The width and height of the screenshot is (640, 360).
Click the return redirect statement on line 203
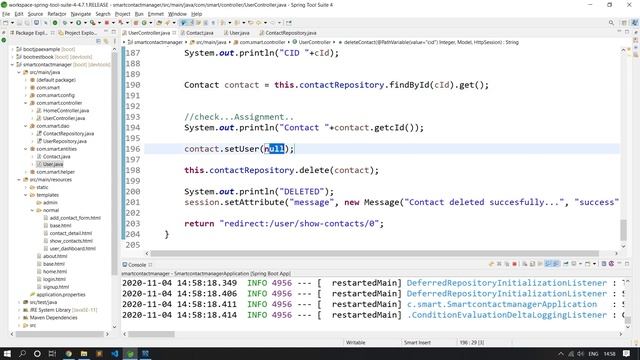pos(284,224)
